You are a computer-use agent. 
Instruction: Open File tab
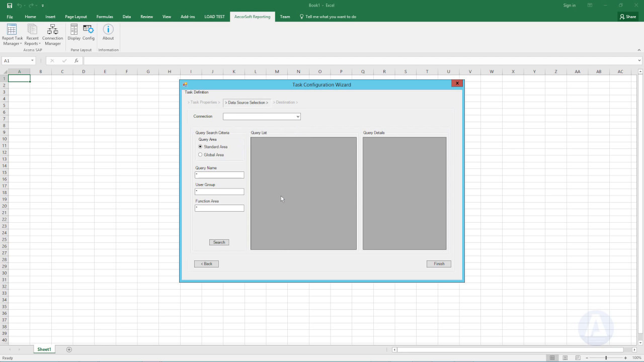[10, 17]
